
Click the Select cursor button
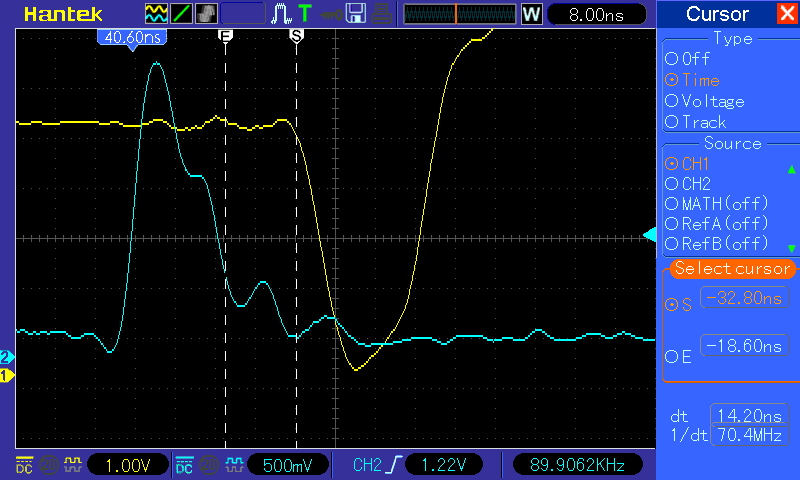click(x=732, y=268)
